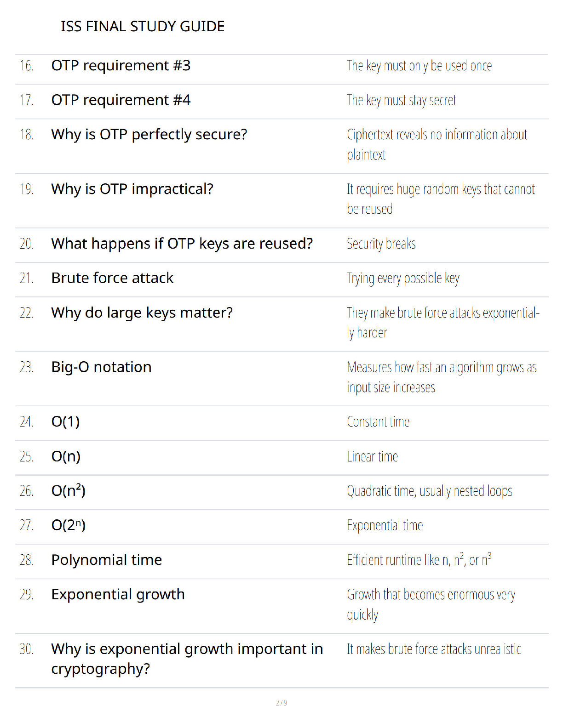Click the O(1) term
Viewport: 563px width, 728px height.
[x=66, y=421]
